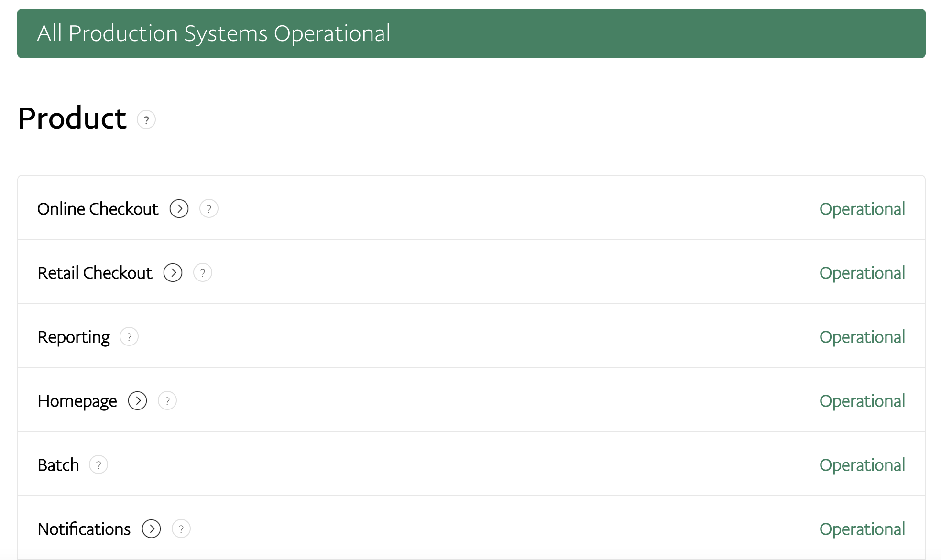
Task: Click the Operational text for Notifications
Action: click(862, 529)
